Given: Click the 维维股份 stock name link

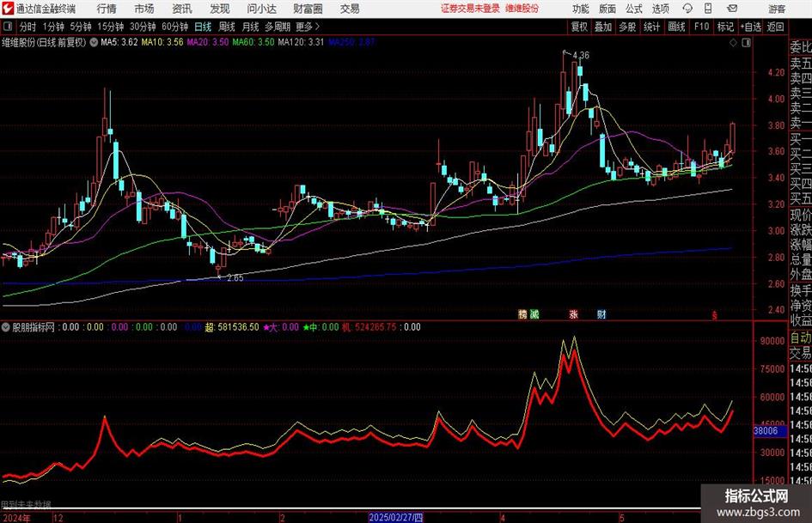Looking at the screenshot, I should pyautogui.click(x=522, y=9).
